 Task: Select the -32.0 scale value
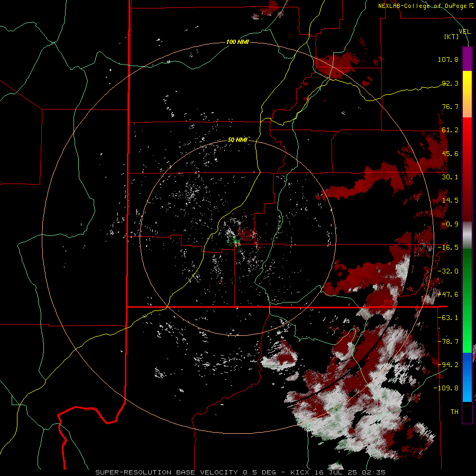point(448,271)
